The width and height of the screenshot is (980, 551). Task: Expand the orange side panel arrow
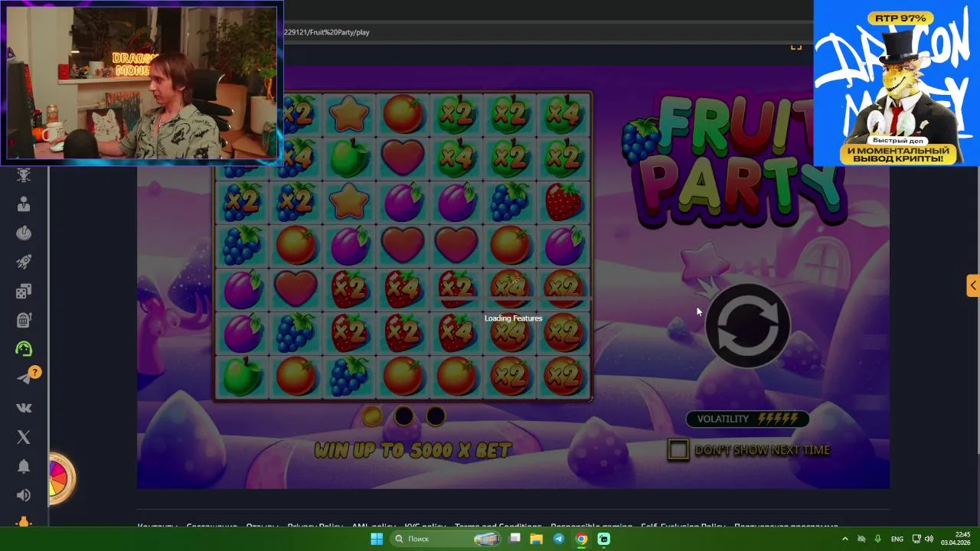(x=973, y=286)
